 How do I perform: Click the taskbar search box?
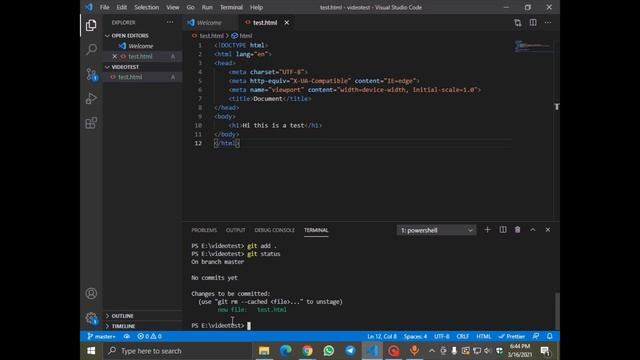click(176, 351)
